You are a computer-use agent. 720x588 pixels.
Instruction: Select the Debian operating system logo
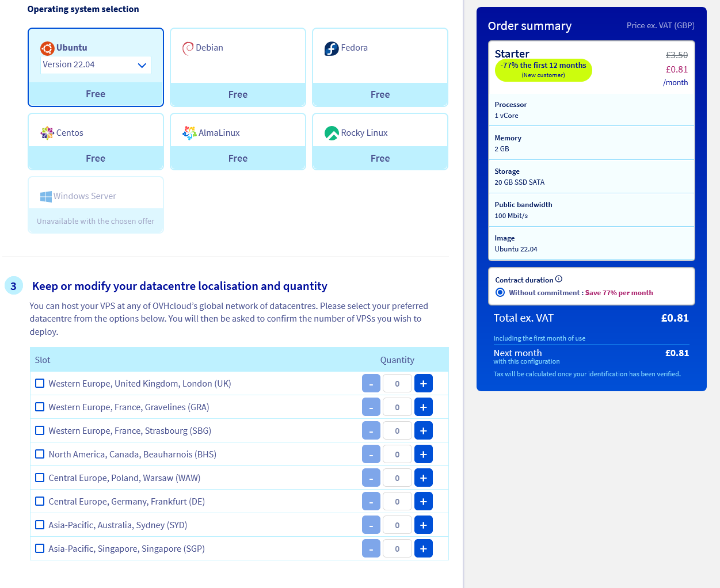(188, 48)
